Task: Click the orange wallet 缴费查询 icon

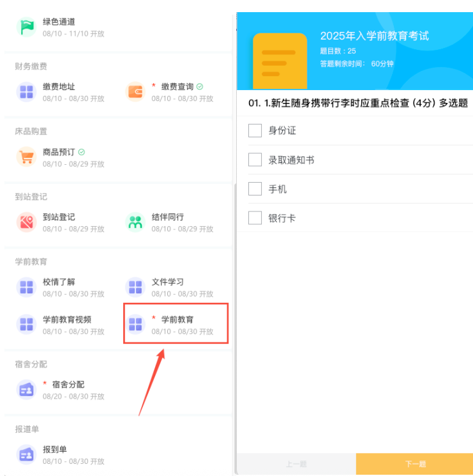Action: pyautogui.click(x=135, y=92)
